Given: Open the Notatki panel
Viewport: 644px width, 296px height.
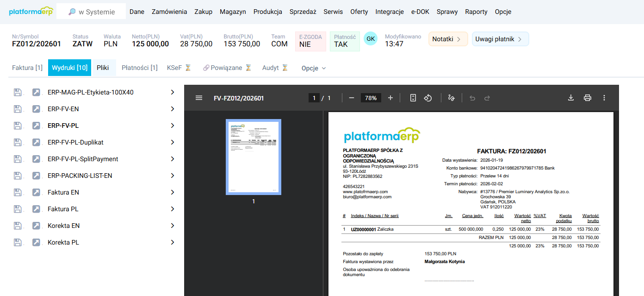Looking at the screenshot, I should tap(447, 39).
